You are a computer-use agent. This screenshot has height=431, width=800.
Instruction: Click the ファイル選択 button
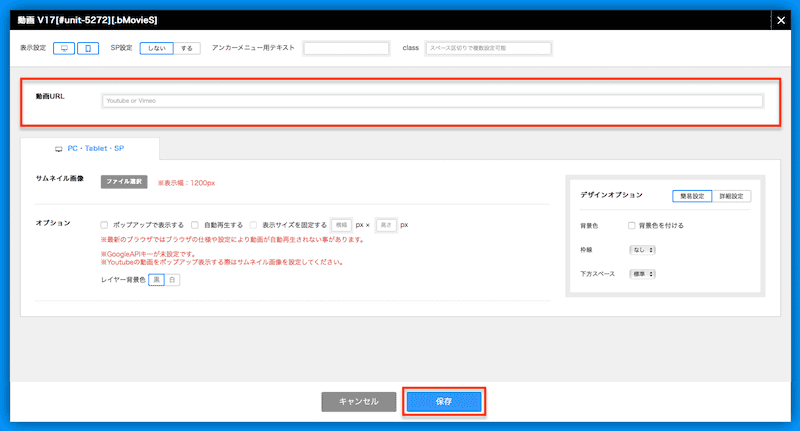pyautogui.click(x=124, y=182)
